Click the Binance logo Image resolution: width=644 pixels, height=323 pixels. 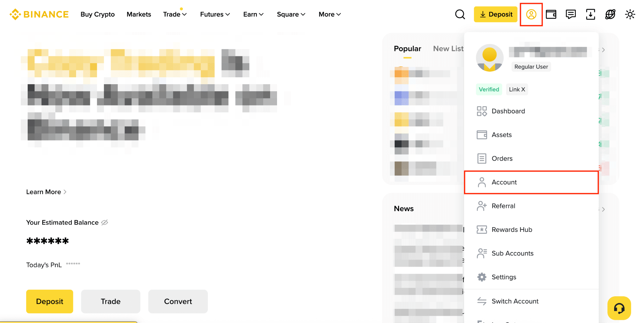click(39, 14)
